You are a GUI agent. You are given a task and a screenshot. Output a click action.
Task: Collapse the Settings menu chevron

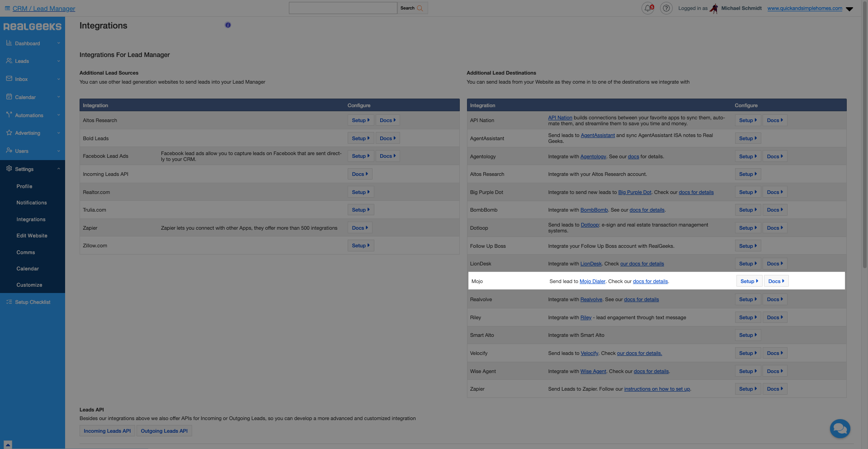[x=59, y=169]
